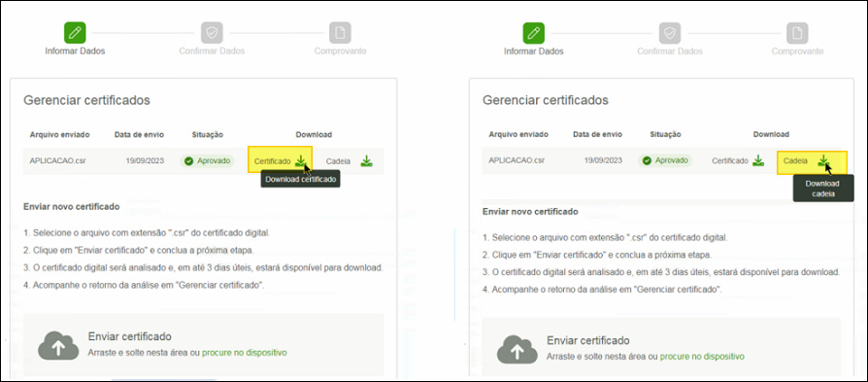
Task: Click 'Arquivo enviado' column header in right panel
Action: 518,134
